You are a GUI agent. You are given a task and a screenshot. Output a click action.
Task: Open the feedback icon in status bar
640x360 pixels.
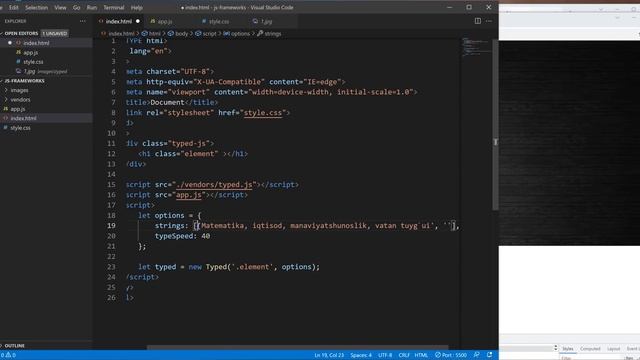tap(476, 355)
